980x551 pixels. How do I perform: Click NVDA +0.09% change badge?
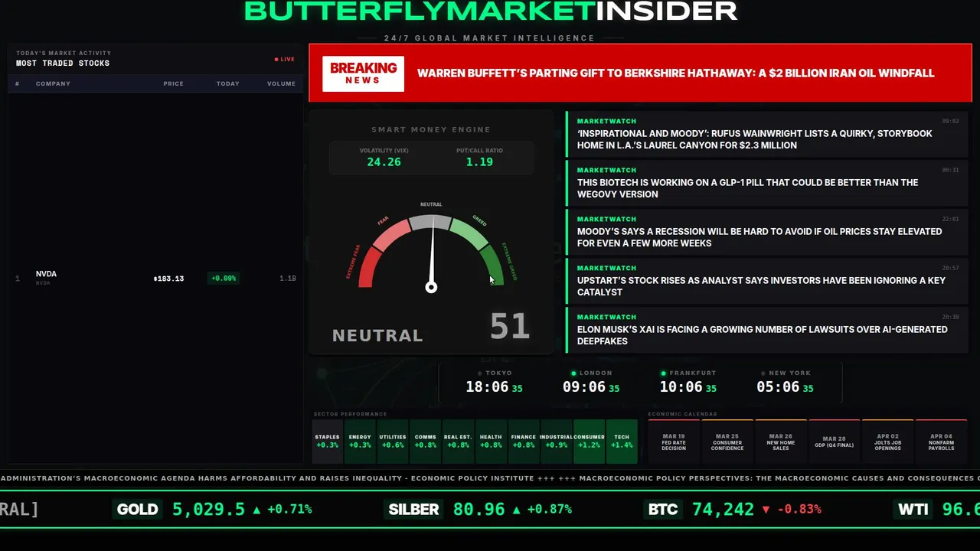click(224, 279)
